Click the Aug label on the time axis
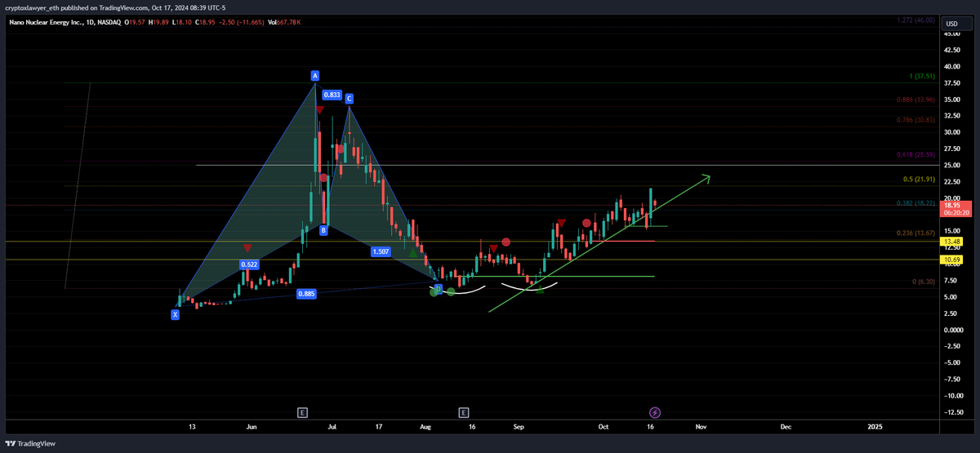 (425, 427)
